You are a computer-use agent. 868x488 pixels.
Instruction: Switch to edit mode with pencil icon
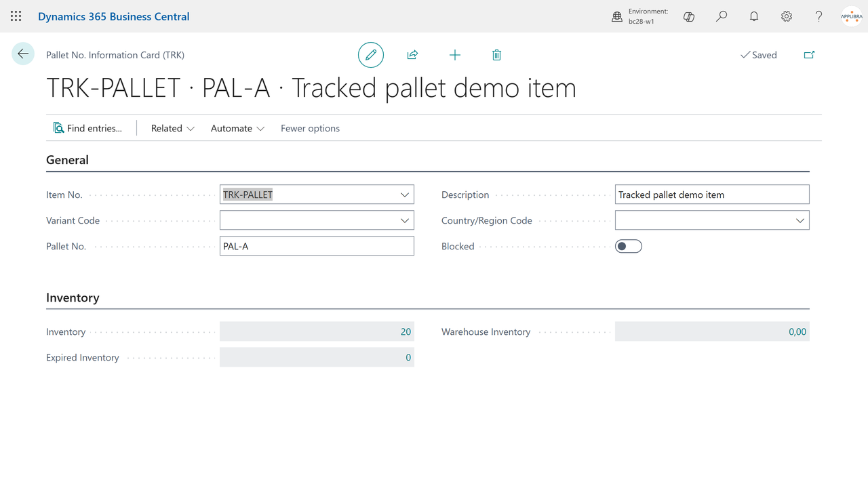point(371,55)
